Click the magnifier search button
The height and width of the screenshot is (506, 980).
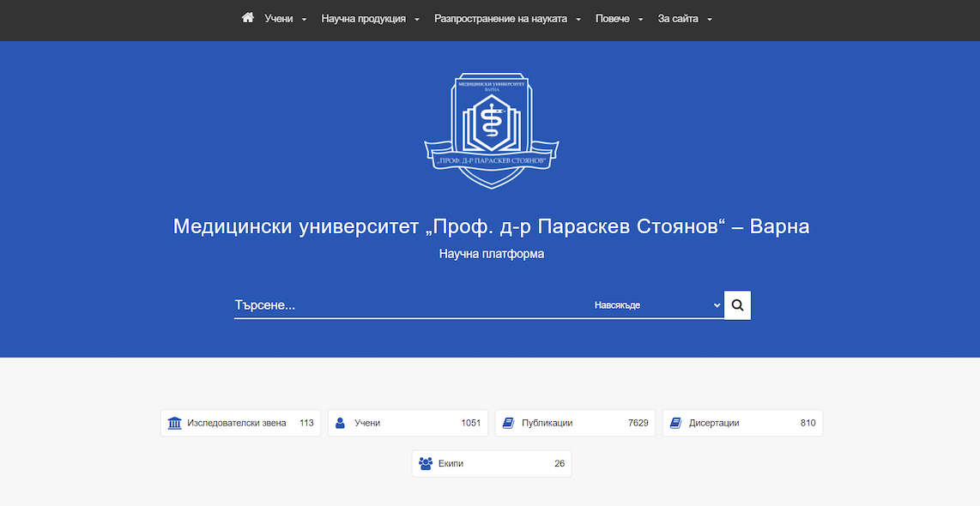(x=737, y=305)
